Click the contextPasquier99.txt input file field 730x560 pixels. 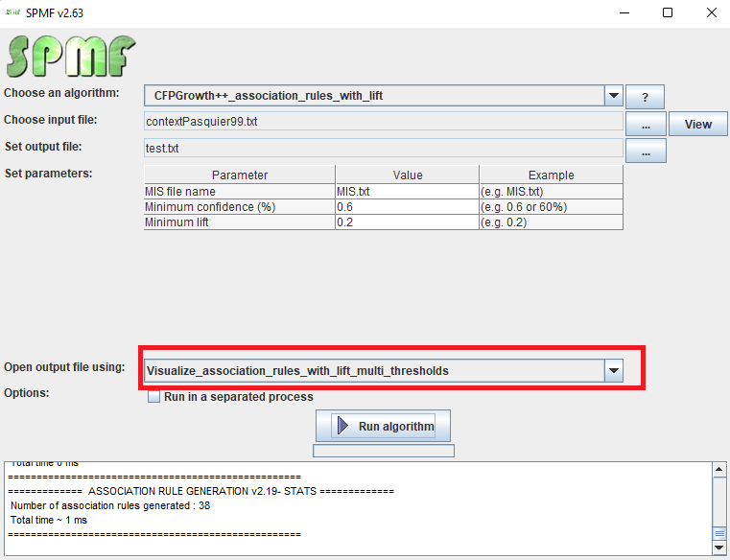click(x=384, y=122)
